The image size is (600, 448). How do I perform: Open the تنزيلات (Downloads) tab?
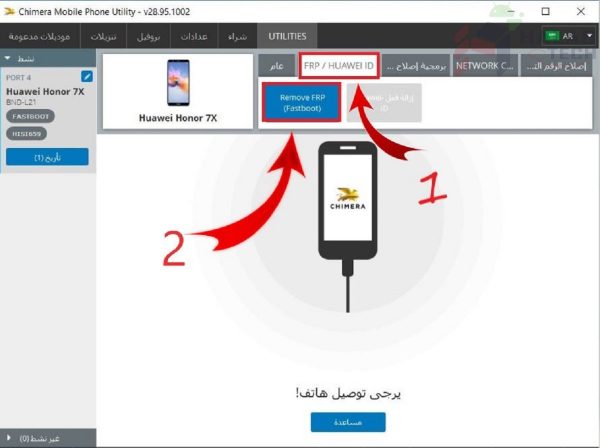[103, 36]
